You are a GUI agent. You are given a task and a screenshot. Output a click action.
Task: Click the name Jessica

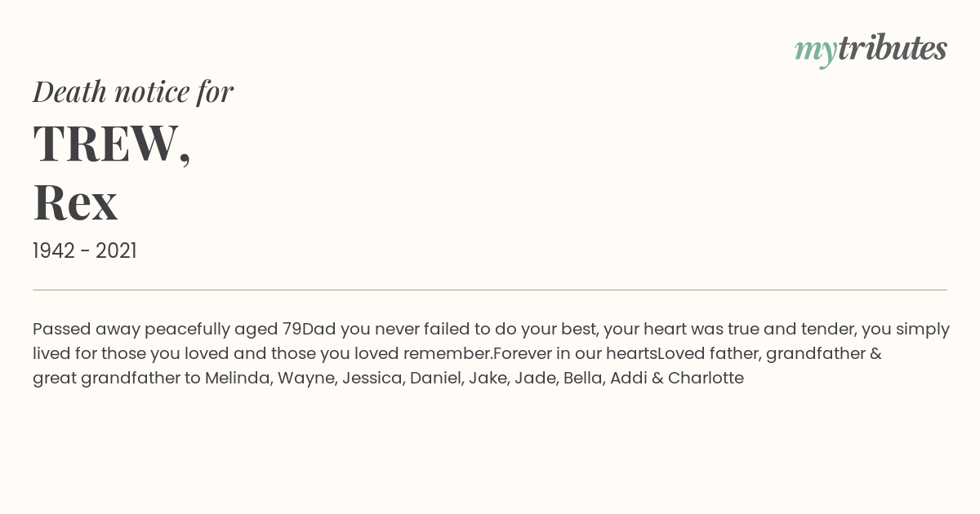click(x=373, y=378)
